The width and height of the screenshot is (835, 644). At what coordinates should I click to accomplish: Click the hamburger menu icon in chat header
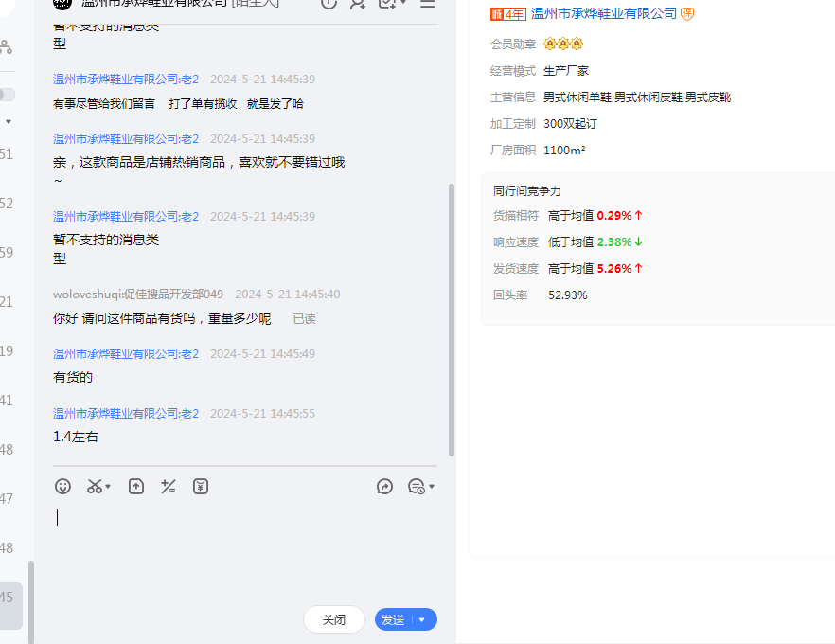428,4
